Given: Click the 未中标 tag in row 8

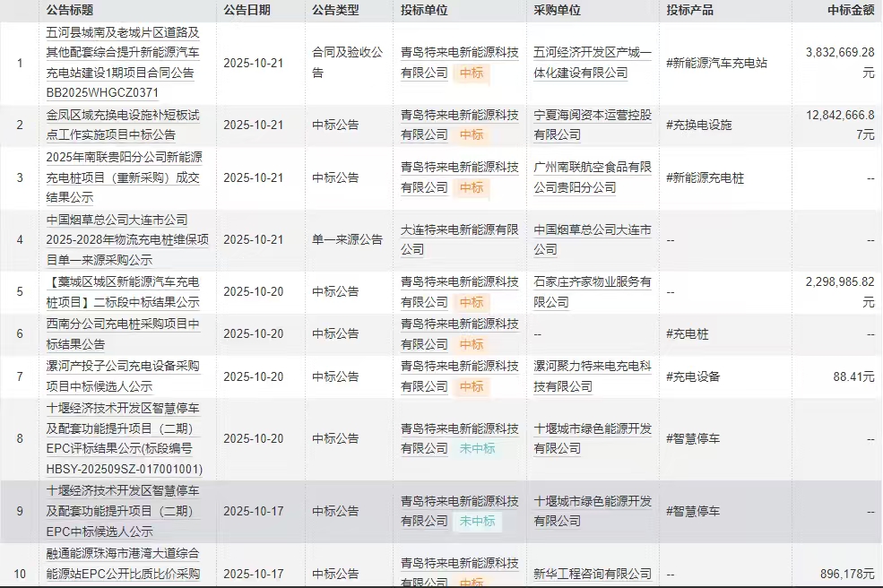Looking at the screenshot, I should point(477,448).
